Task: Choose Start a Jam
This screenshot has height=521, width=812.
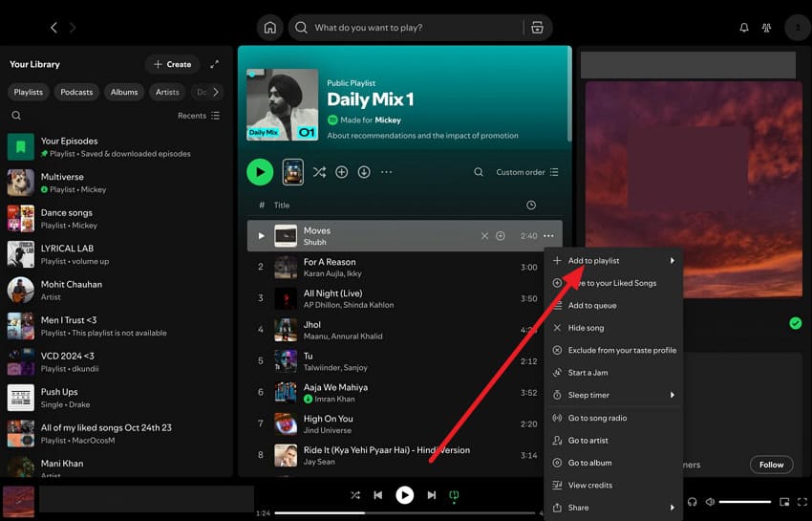Action: 613,372
